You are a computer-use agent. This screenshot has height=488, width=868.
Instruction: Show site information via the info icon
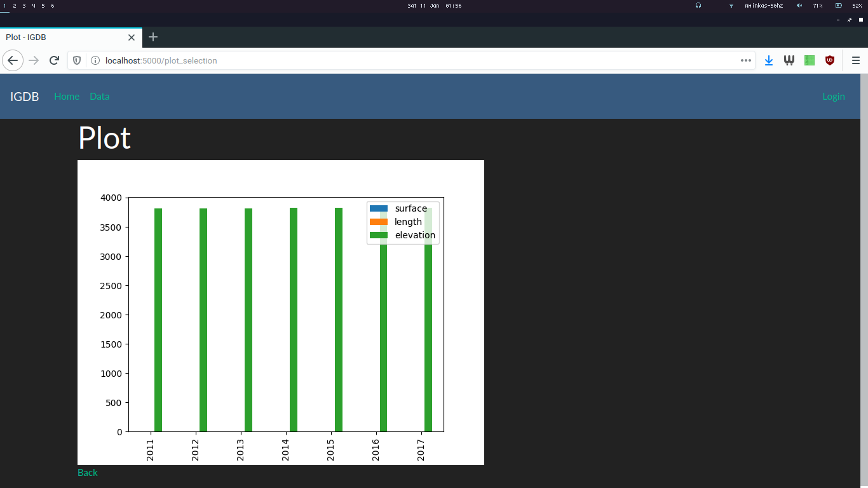[95, 60]
